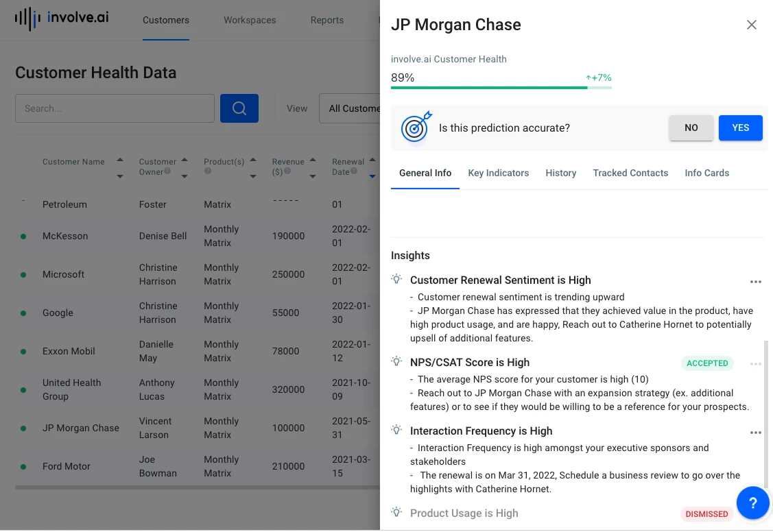Sort Customer Name column descending
773x532 pixels.
(x=120, y=176)
